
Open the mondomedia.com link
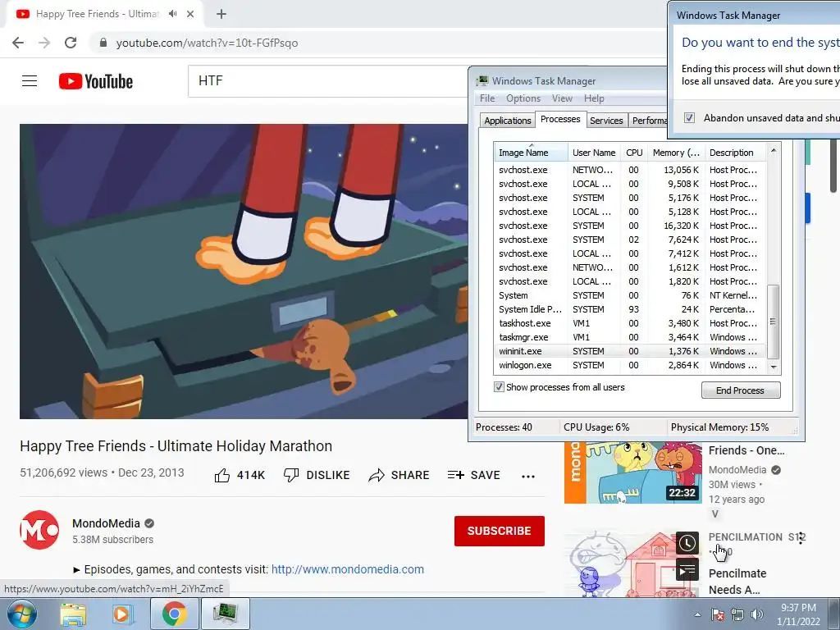347,569
